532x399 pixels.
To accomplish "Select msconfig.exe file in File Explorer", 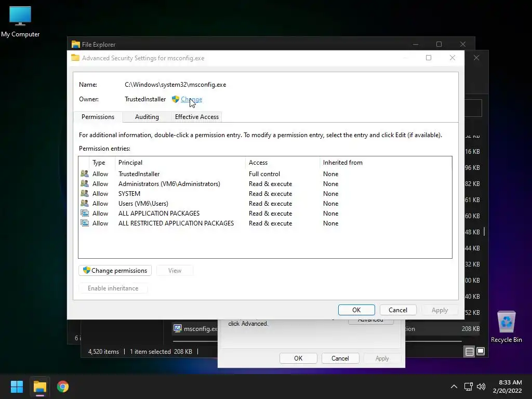I will coord(201,328).
